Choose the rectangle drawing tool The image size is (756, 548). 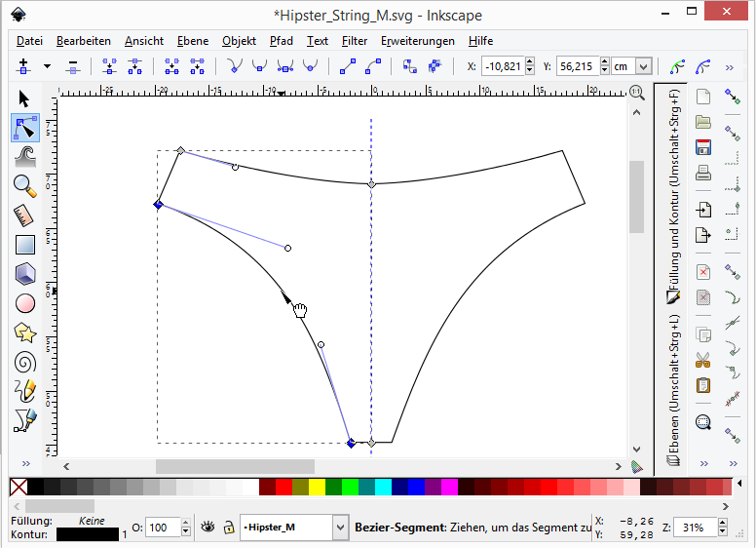[25, 244]
